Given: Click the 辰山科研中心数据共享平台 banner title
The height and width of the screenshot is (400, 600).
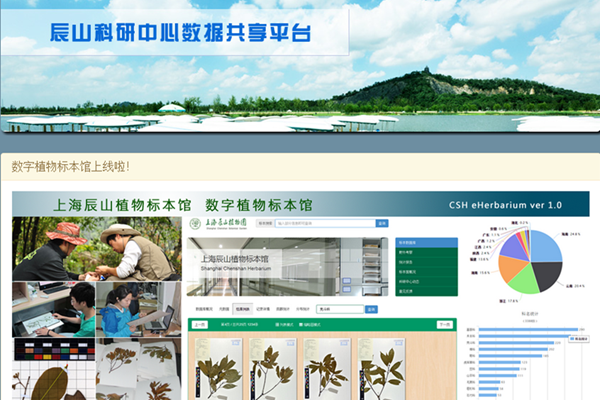Looking at the screenshot, I should (180, 33).
